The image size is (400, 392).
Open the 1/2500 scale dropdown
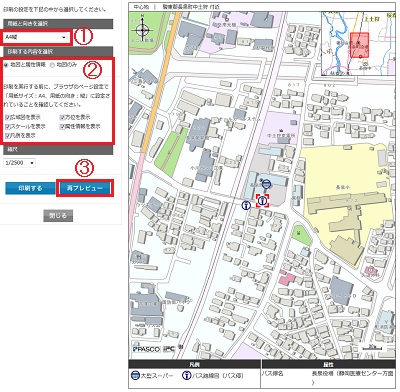tap(20, 163)
